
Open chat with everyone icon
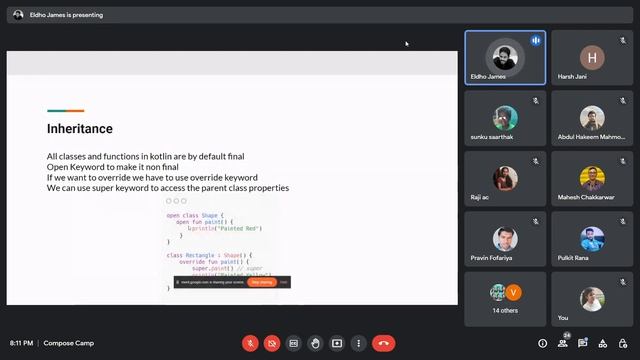[582, 344]
